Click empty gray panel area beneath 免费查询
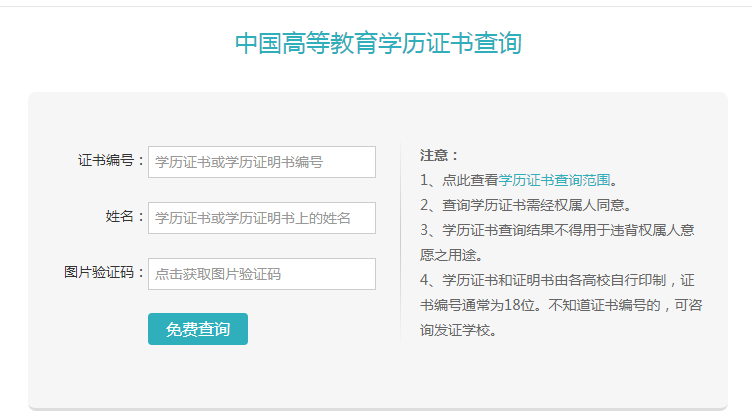Image resolution: width=752 pixels, height=415 pixels. [198, 377]
